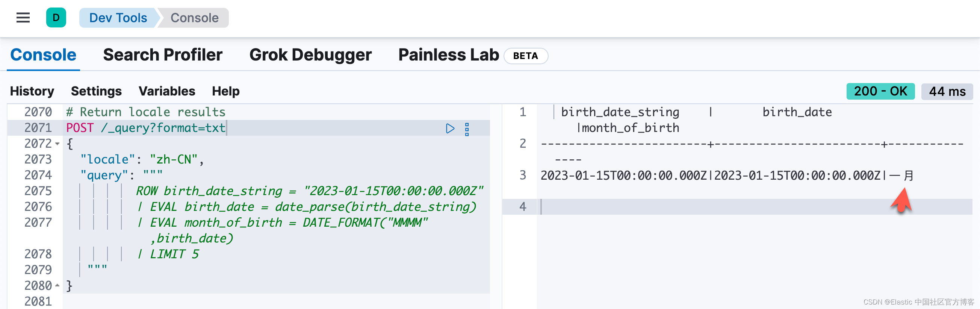Open the History panel
980x309 pixels.
coord(32,91)
